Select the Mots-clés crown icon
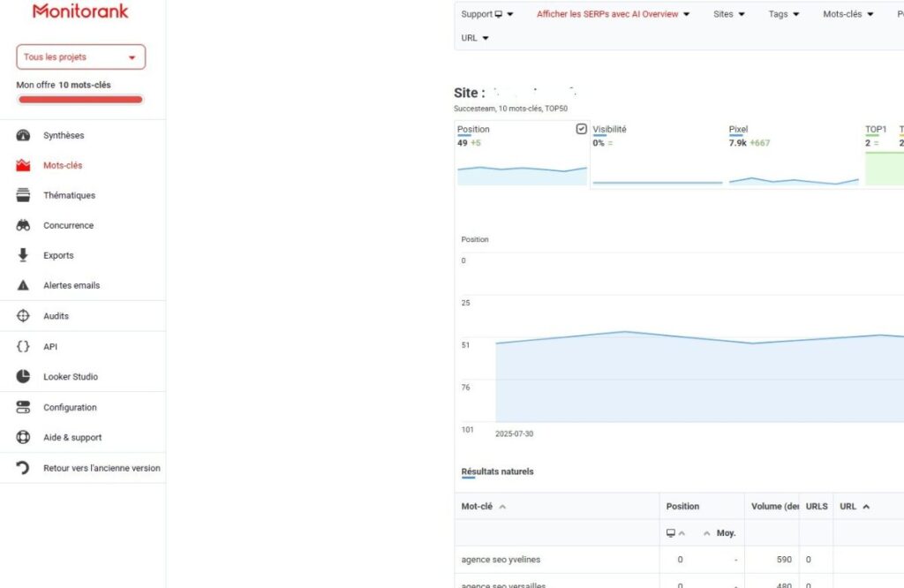 [23, 165]
